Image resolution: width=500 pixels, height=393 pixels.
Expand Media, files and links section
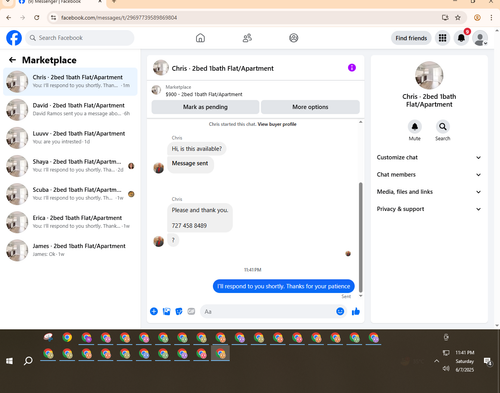429,192
